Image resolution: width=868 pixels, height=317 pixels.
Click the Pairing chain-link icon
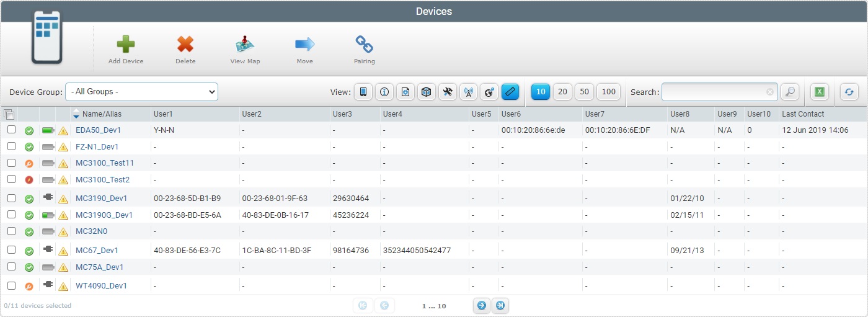(364, 44)
